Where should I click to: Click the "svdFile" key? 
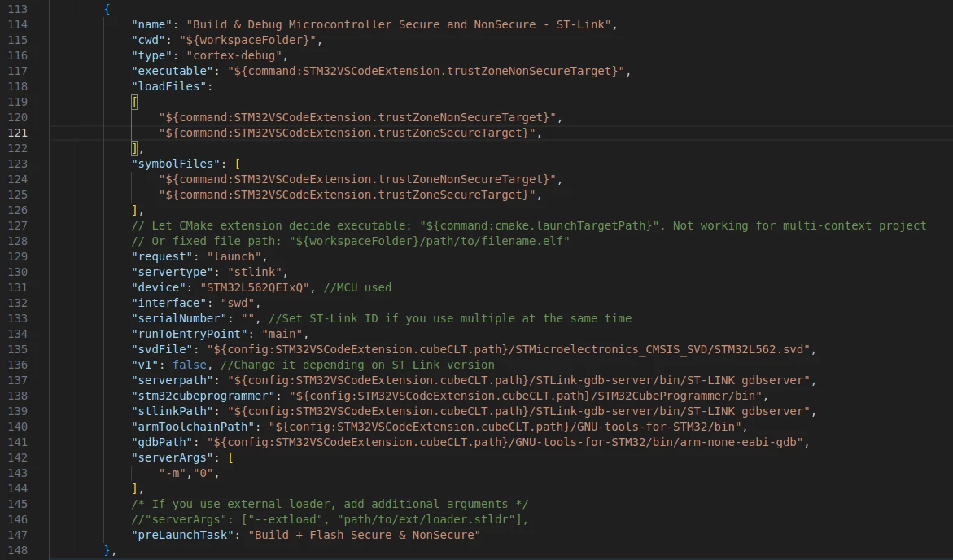[x=162, y=350]
